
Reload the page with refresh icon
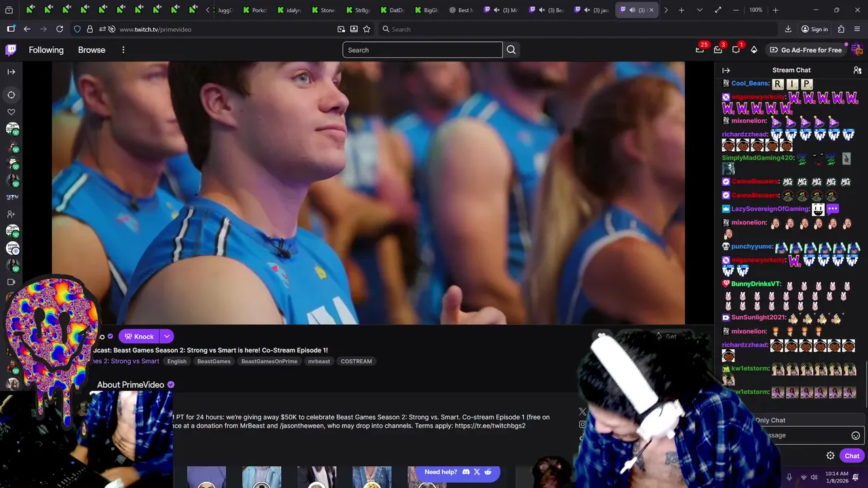pyautogui.click(x=60, y=29)
